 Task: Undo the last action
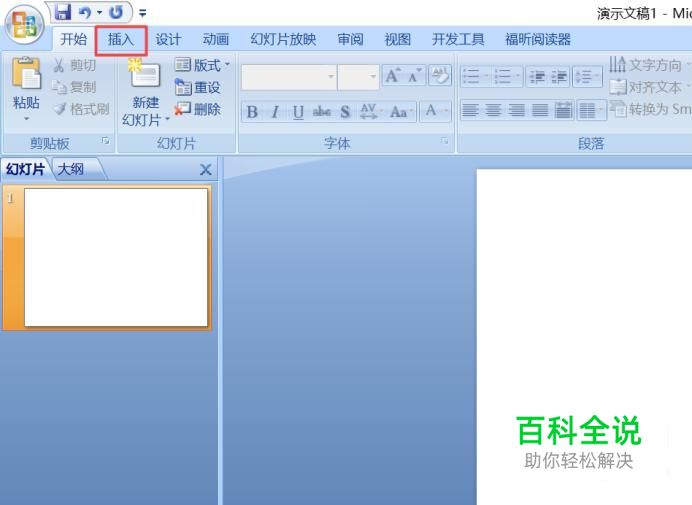[85, 12]
